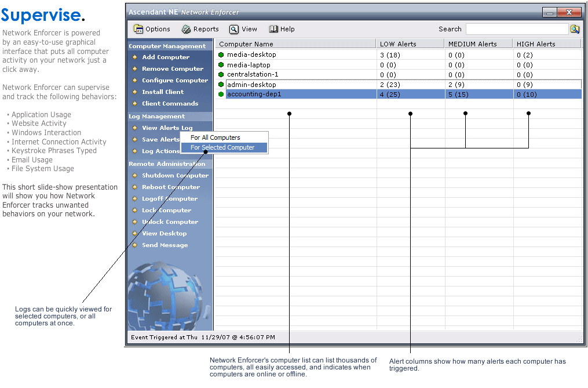This screenshot has width=588, height=388.
Task: Click Install Client in Computer Management
Action: 163,92
